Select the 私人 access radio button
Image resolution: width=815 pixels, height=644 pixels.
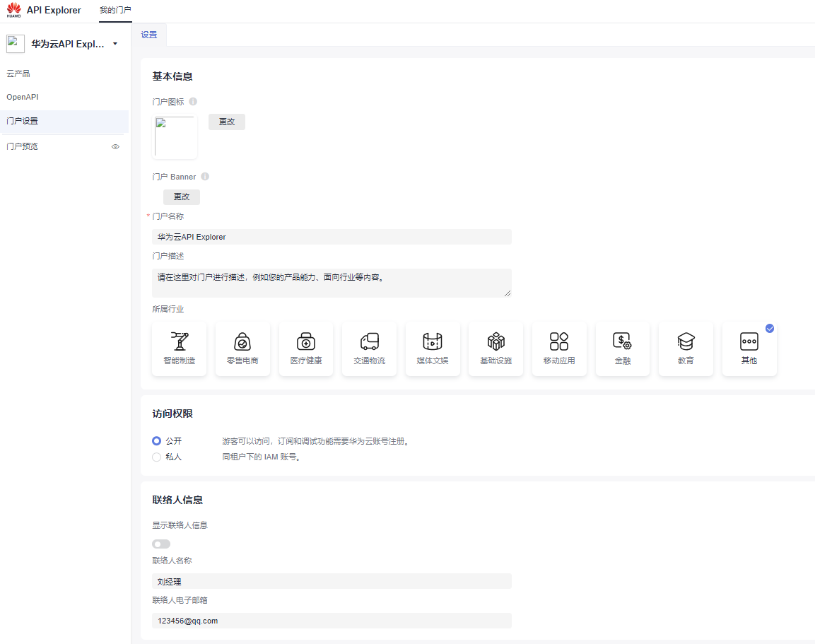tap(156, 457)
